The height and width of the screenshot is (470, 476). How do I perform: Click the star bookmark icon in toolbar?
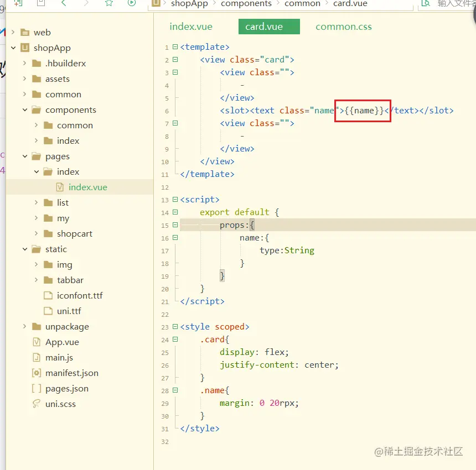tap(109, 3)
